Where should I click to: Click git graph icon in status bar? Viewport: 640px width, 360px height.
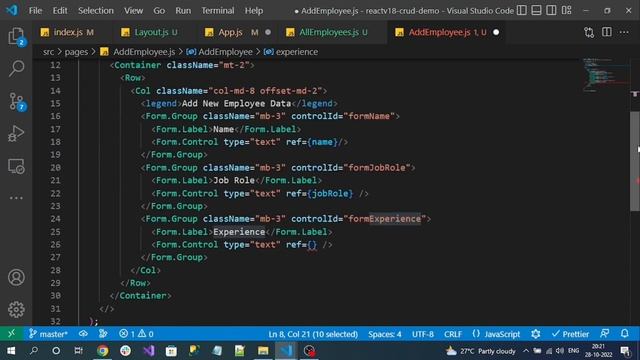tap(103, 334)
